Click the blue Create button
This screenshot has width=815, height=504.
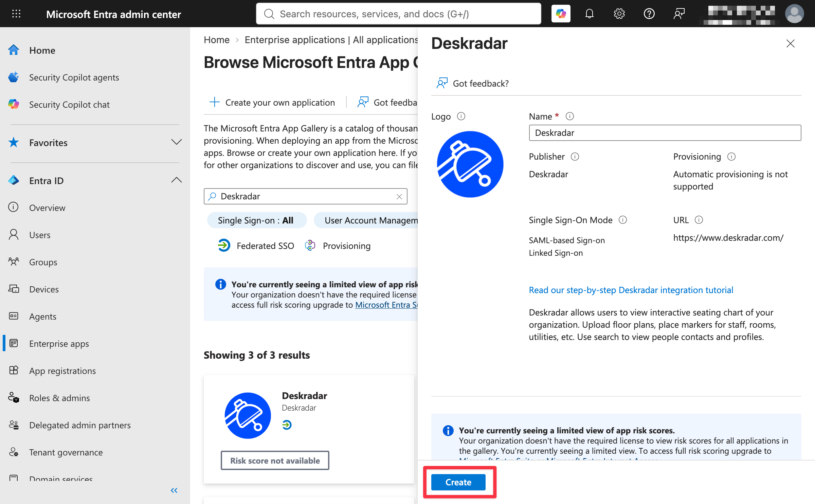(458, 482)
